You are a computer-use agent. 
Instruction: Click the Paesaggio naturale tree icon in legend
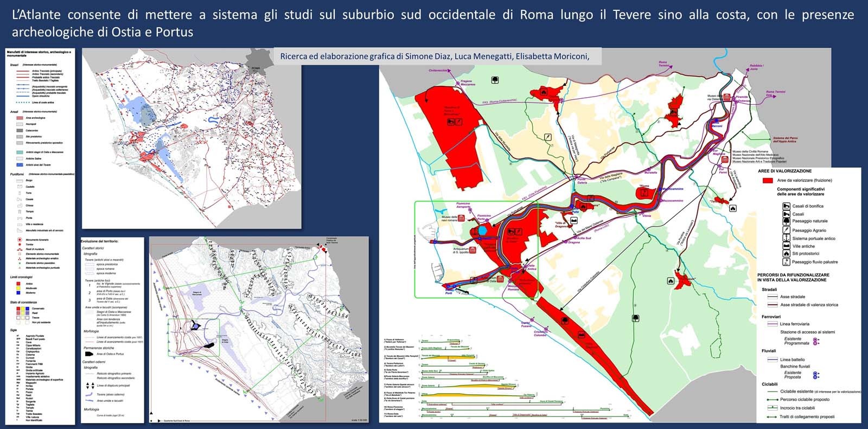[x=786, y=221]
